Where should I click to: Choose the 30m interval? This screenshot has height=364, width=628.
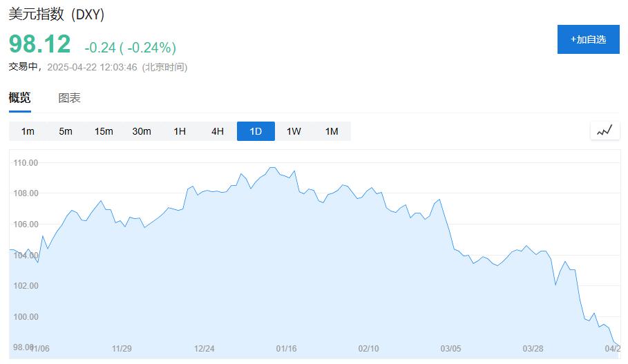142,131
